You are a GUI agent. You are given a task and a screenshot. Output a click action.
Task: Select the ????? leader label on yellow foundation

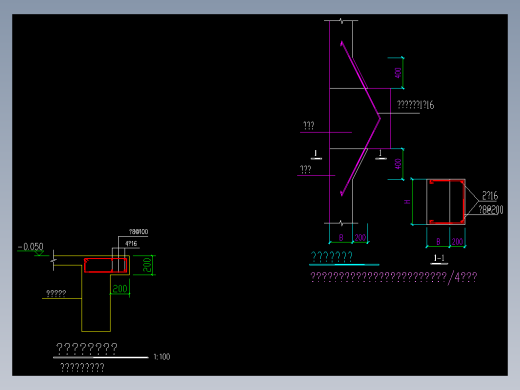56,293
